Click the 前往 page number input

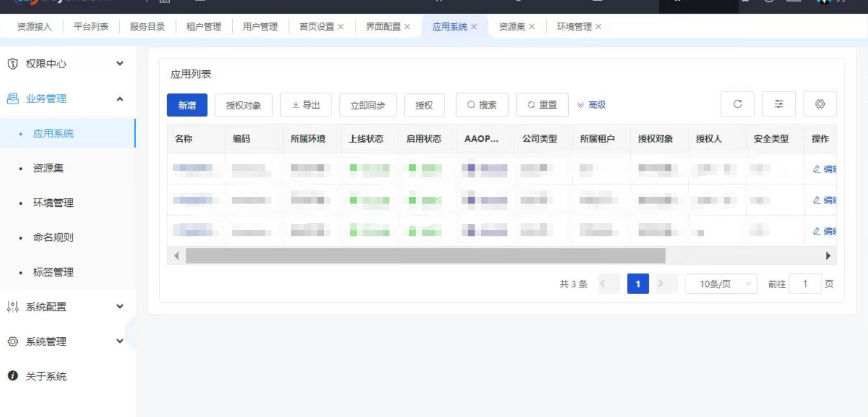805,284
